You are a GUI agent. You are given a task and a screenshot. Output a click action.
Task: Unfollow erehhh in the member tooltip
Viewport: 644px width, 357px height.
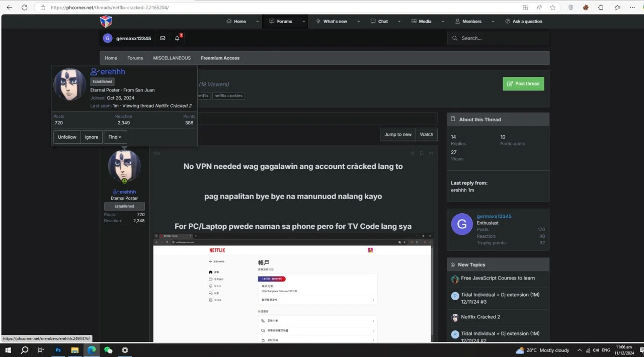tap(67, 137)
